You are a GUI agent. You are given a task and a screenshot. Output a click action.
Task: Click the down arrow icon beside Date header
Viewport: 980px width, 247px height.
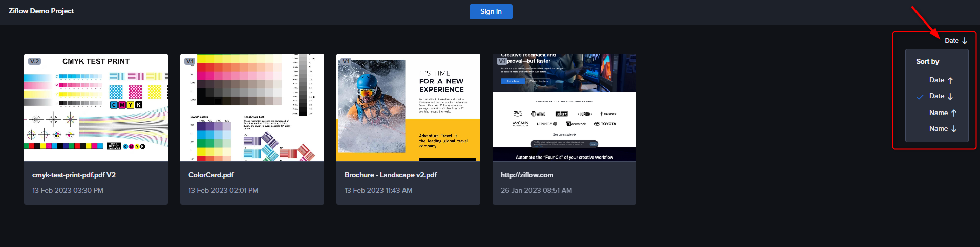click(x=965, y=41)
